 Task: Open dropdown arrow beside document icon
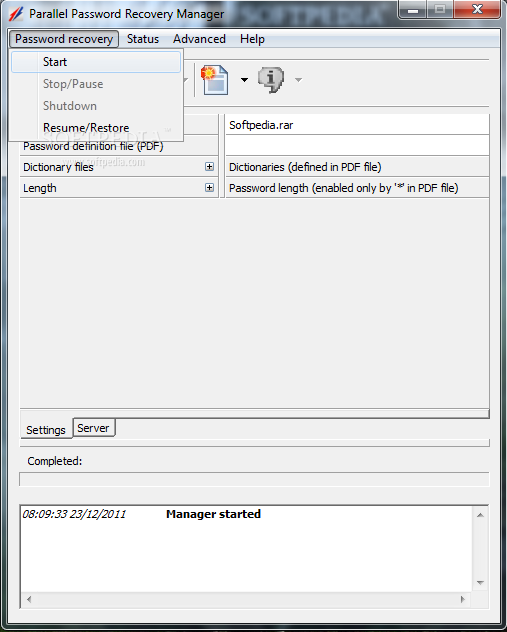point(244,80)
